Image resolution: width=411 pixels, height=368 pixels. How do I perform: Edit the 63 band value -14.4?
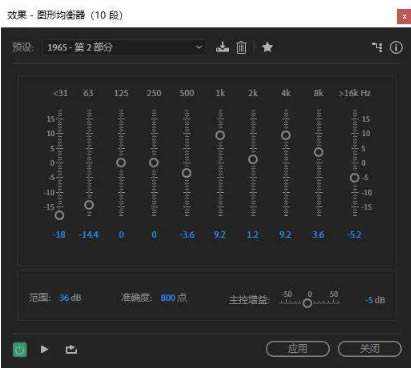coord(89,235)
